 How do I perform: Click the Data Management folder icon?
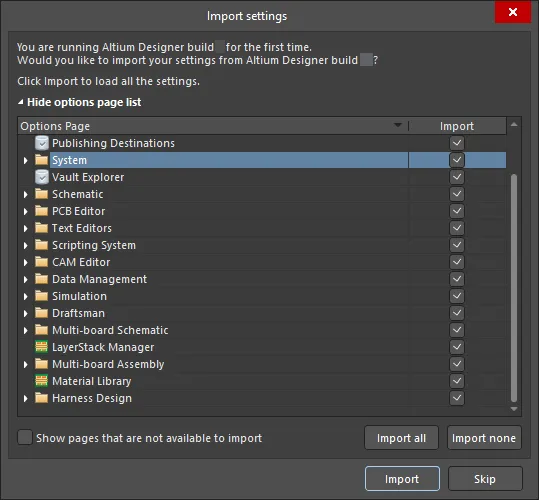tap(42, 279)
